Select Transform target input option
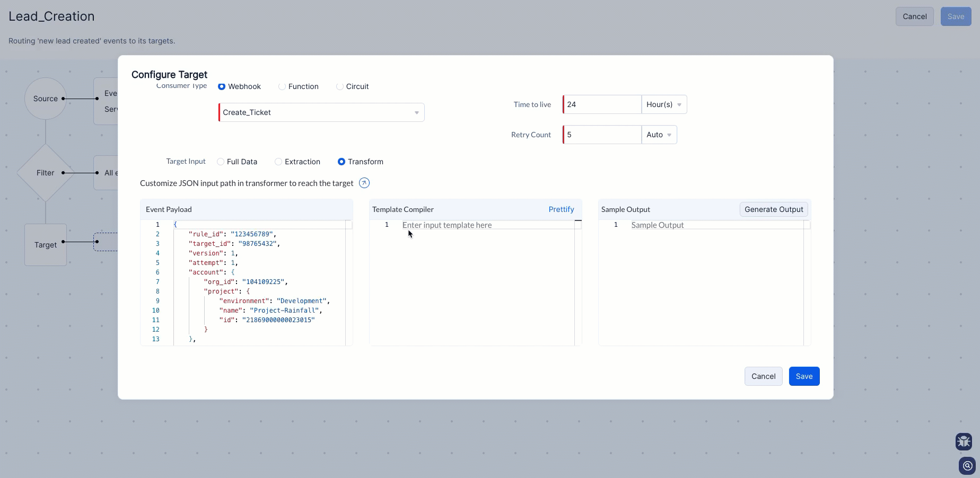 click(342, 162)
